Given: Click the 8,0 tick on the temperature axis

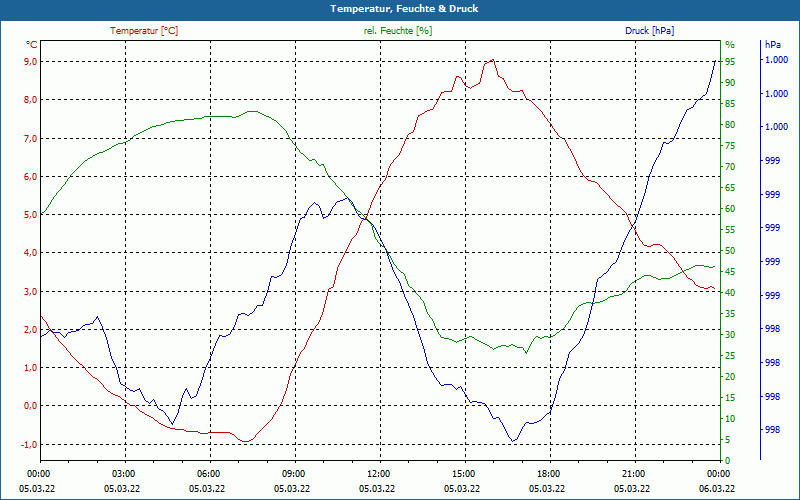Looking at the screenshot, I should click(31, 99).
